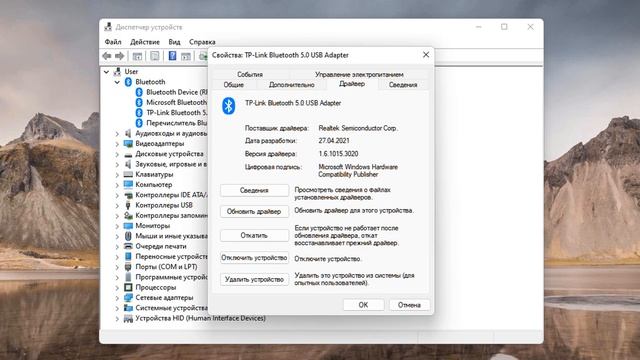The height and width of the screenshot is (360, 640).
Task: Click icon beside TP-Link Bluetooth tree item
Action: tap(139, 113)
